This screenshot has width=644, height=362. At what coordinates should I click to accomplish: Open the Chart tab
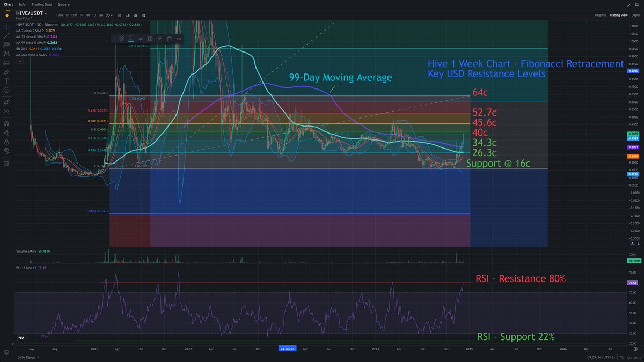(9, 4)
